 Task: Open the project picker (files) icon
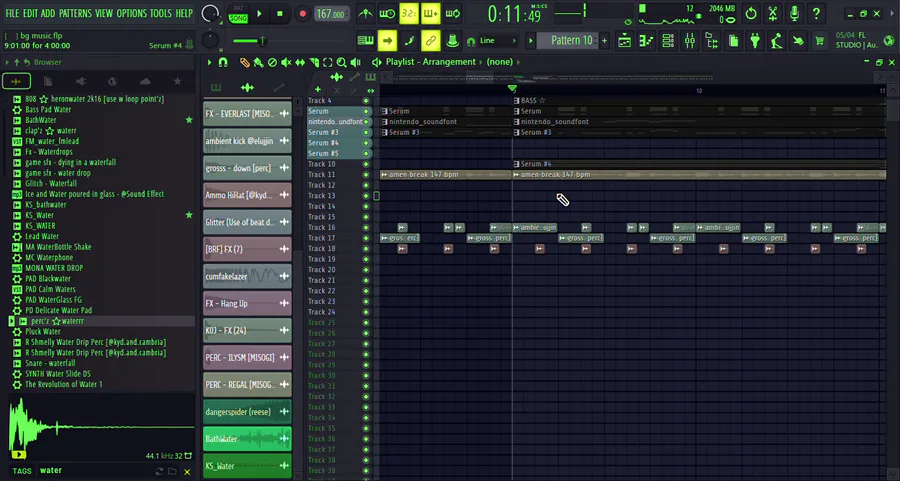[x=733, y=41]
